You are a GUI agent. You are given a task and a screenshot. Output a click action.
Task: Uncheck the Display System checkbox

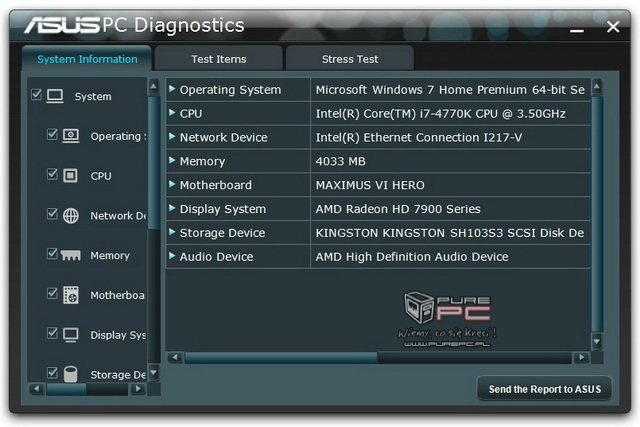click(x=52, y=333)
